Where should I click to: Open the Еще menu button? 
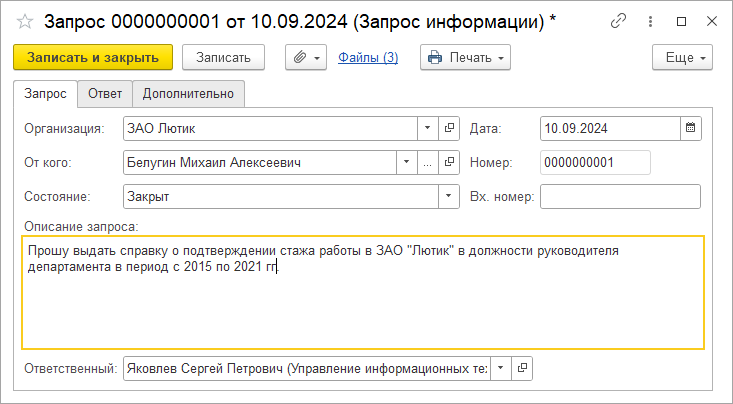[x=681, y=58]
